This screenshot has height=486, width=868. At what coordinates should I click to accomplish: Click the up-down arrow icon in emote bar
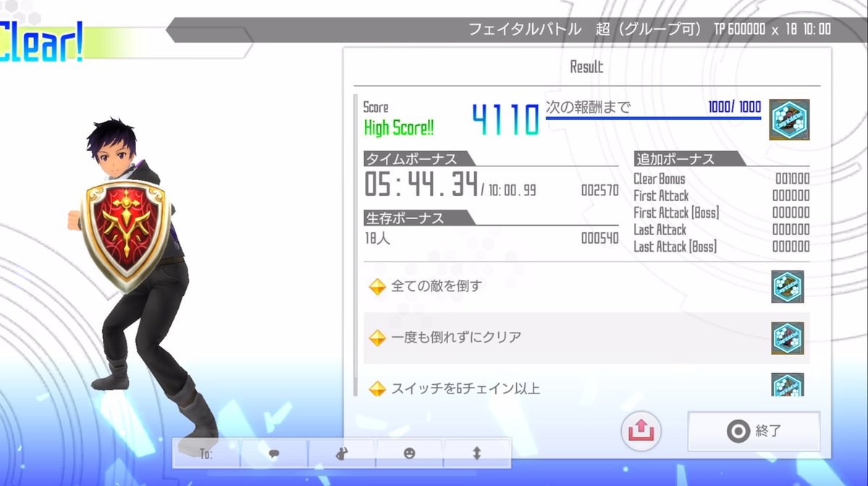(x=476, y=453)
